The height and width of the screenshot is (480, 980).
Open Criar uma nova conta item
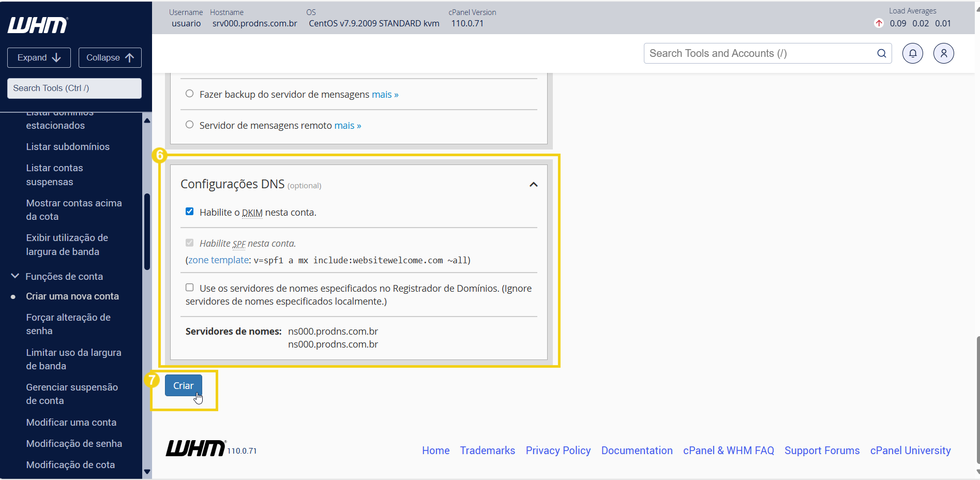pyautogui.click(x=72, y=296)
